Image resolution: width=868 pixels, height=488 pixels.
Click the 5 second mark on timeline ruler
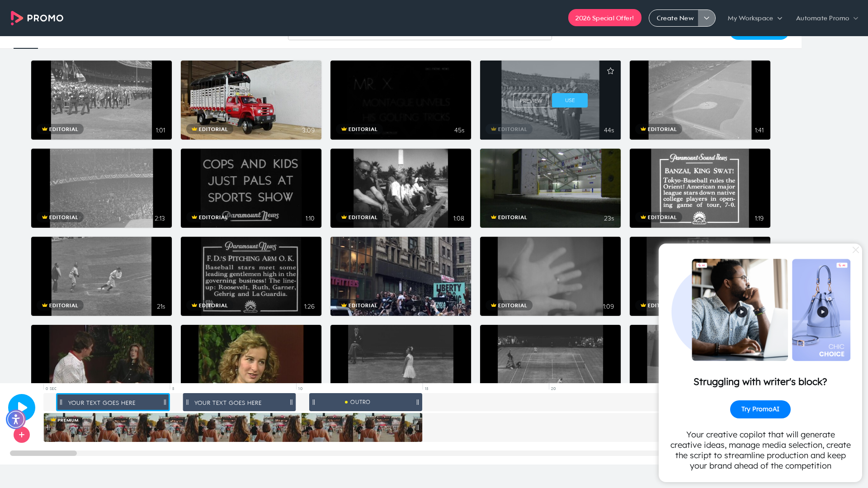172,388
